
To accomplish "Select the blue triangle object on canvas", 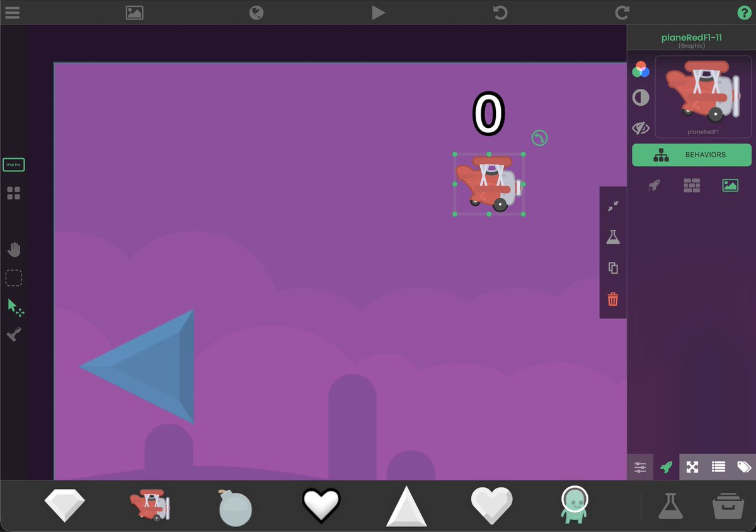I will (137, 366).
